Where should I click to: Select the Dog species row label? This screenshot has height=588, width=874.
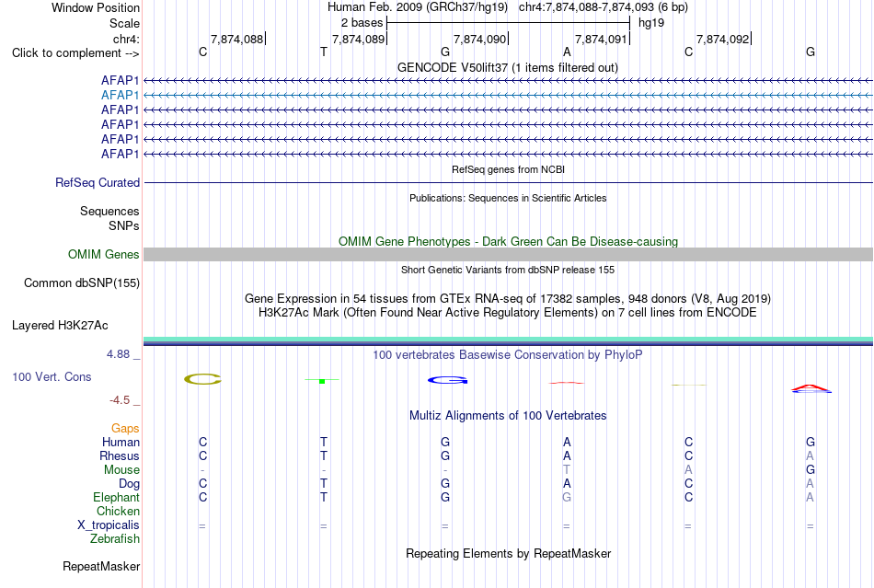pos(129,484)
